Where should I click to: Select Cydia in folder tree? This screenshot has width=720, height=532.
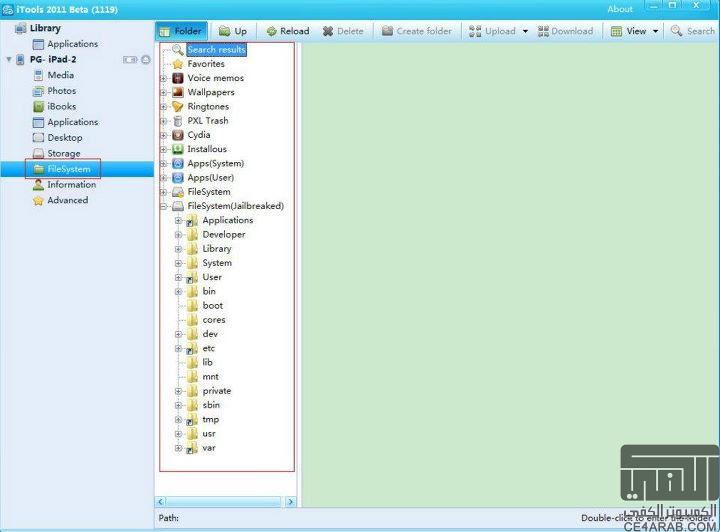(199, 135)
